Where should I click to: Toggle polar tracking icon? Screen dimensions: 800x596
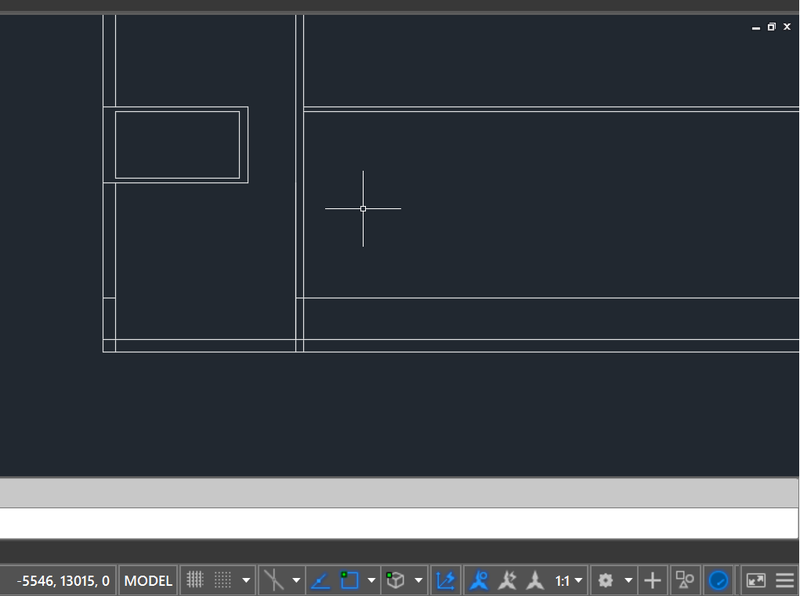pyautogui.click(x=273, y=580)
